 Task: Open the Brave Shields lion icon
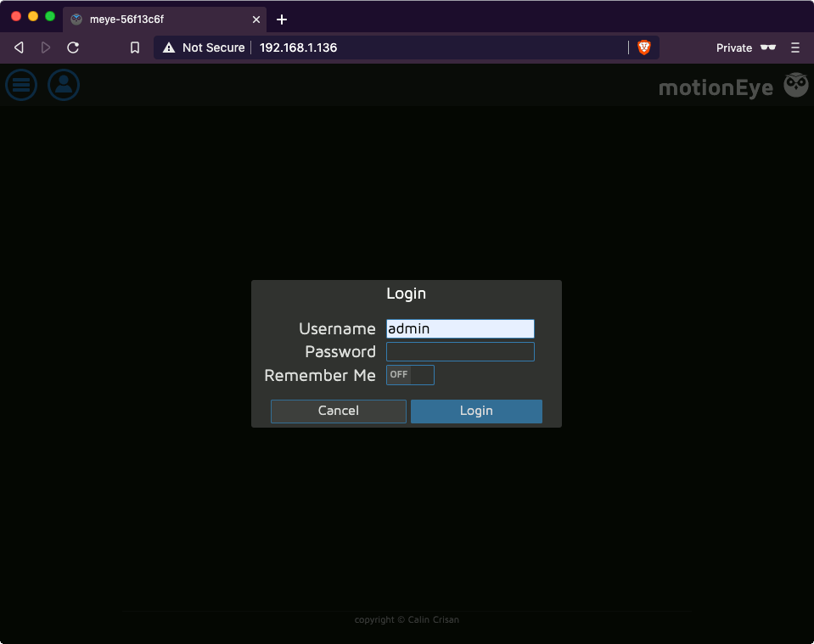click(x=644, y=48)
